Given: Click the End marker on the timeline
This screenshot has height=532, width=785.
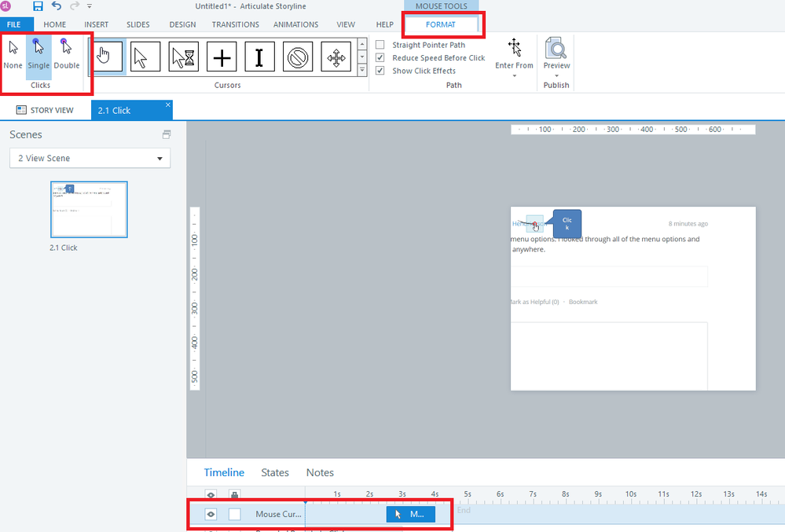Looking at the screenshot, I should point(464,510).
